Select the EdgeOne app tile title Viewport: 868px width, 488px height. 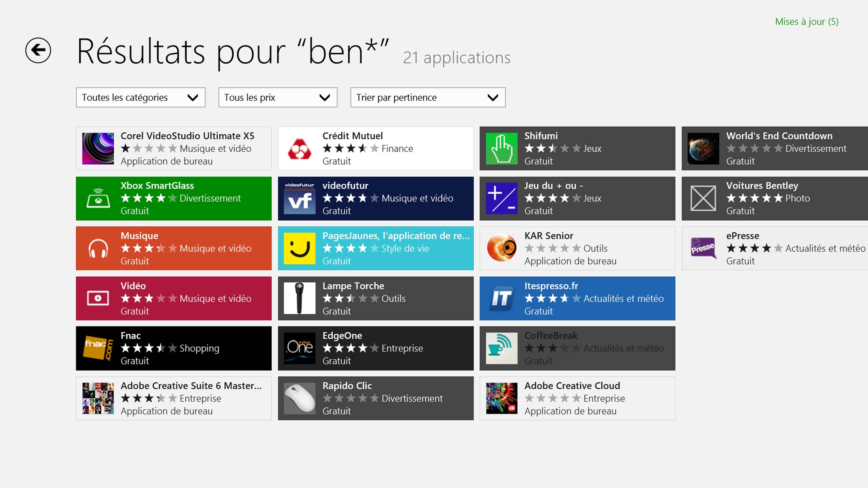pyautogui.click(x=342, y=336)
